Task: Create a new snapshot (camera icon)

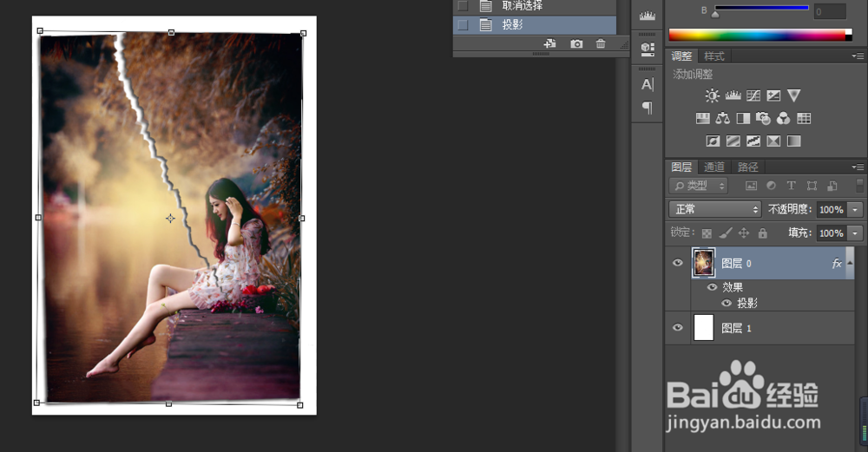Action: pos(576,43)
